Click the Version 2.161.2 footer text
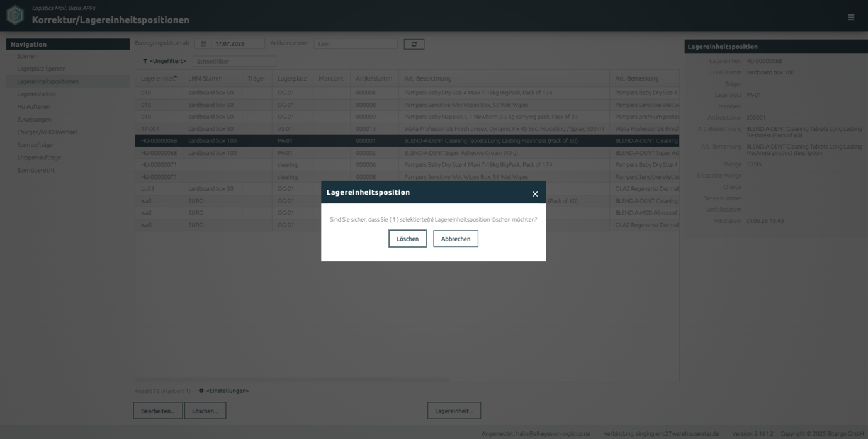Screen dimensions: 868x439 coord(753,433)
